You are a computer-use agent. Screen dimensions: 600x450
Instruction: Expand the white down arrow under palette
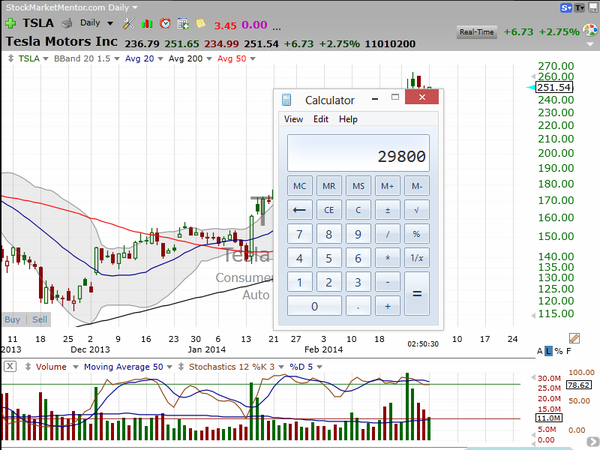point(590,44)
